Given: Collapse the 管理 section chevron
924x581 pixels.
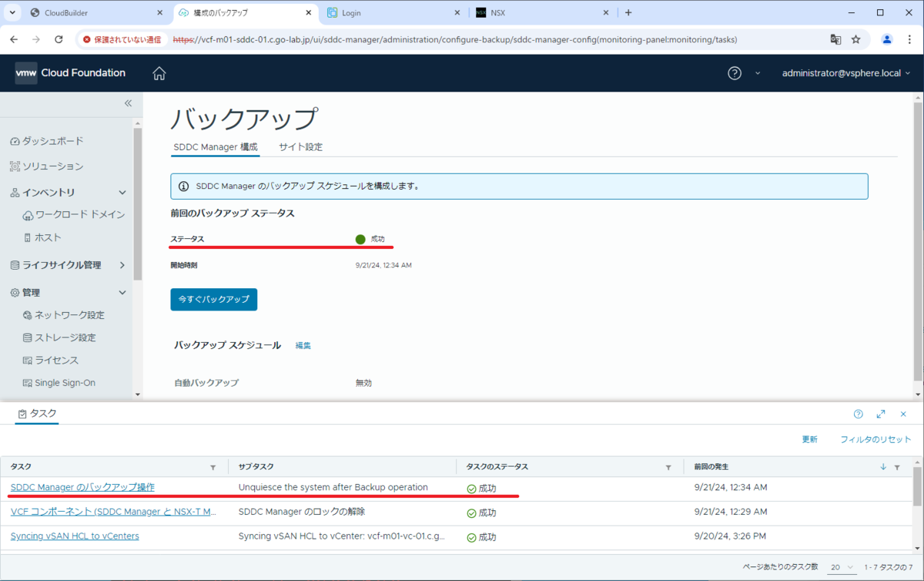Looking at the screenshot, I should (122, 293).
